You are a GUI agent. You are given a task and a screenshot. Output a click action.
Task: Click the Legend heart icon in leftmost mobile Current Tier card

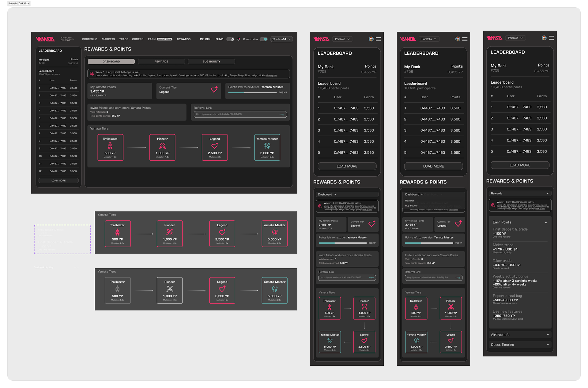point(372,224)
